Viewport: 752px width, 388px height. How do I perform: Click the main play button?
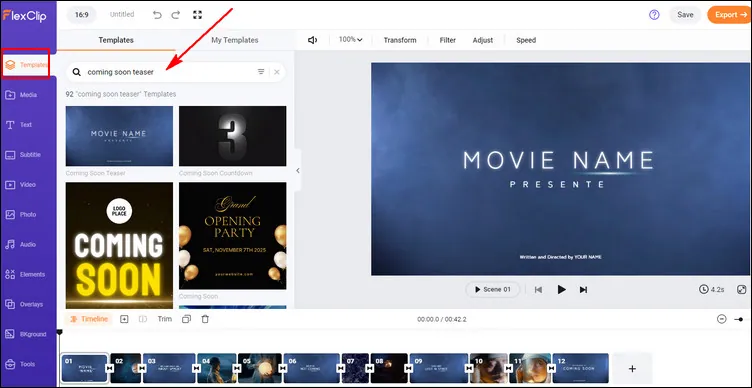(561, 290)
